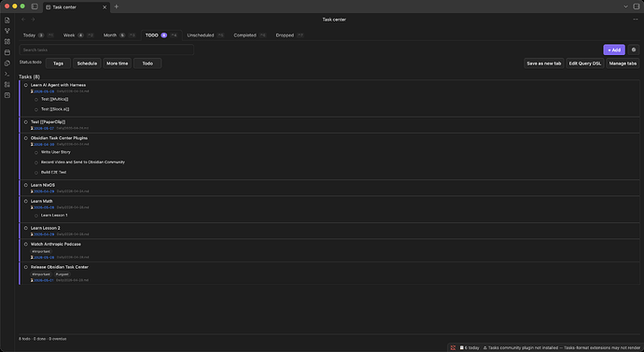Open the more options ellipsis menu
The width and height of the screenshot is (644, 352).
point(636,20)
